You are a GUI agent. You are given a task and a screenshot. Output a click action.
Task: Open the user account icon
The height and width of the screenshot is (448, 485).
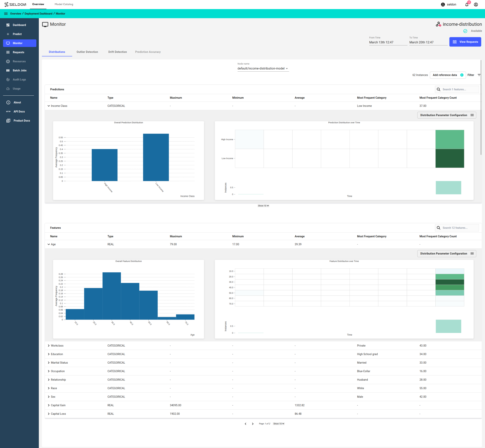click(476, 4)
